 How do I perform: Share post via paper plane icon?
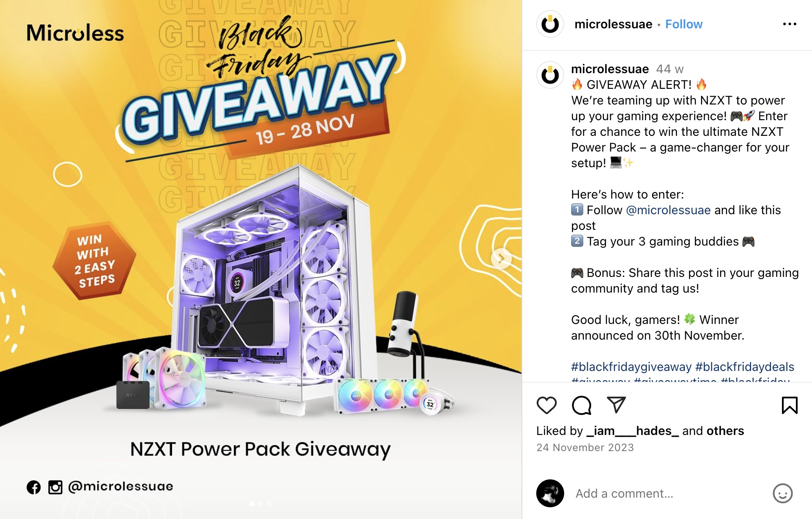tap(616, 405)
